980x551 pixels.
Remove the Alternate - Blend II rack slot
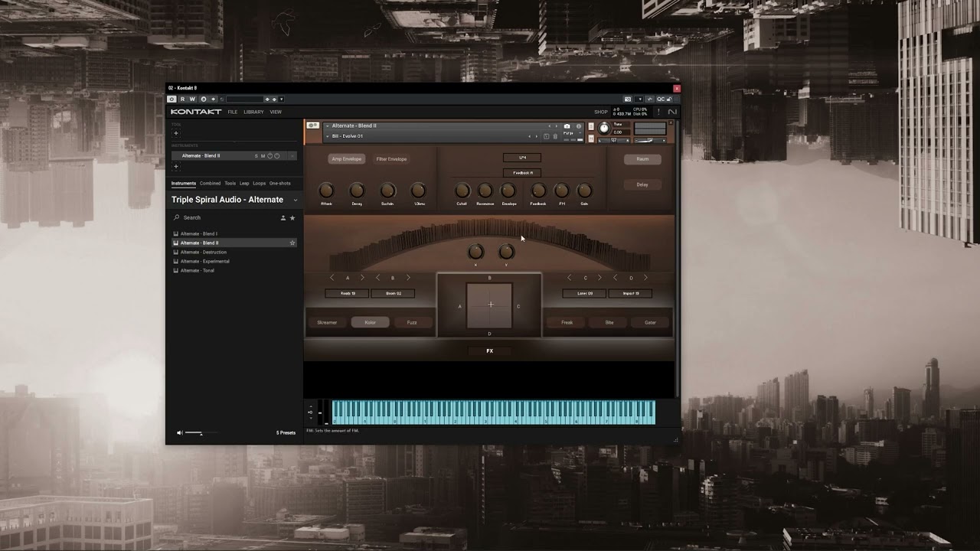click(x=292, y=156)
